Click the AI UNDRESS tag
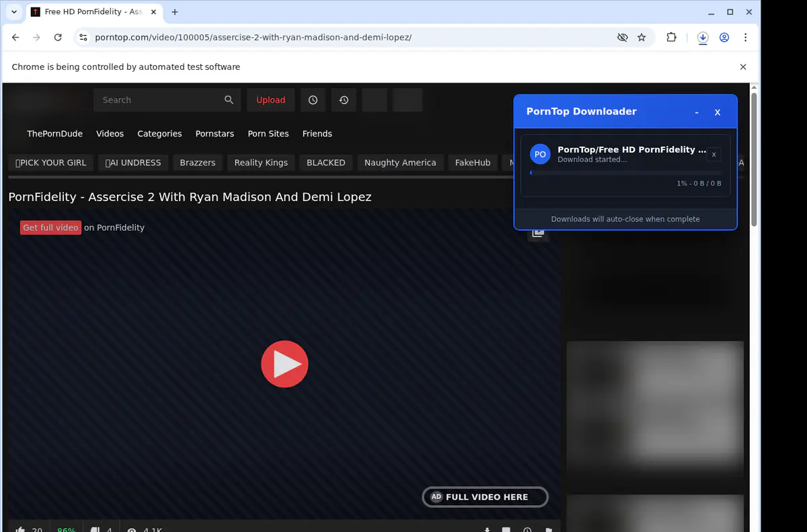The width and height of the screenshot is (807, 532). coord(133,163)
